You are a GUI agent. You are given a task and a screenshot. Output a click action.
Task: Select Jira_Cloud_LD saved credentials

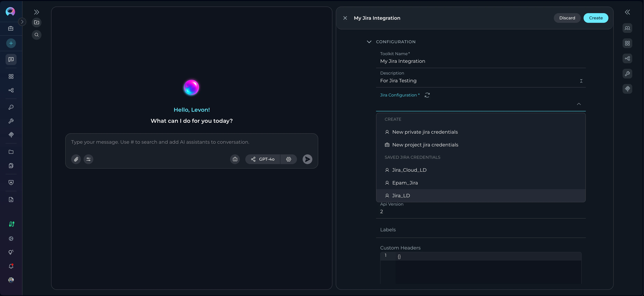click(x=409, y=170)
